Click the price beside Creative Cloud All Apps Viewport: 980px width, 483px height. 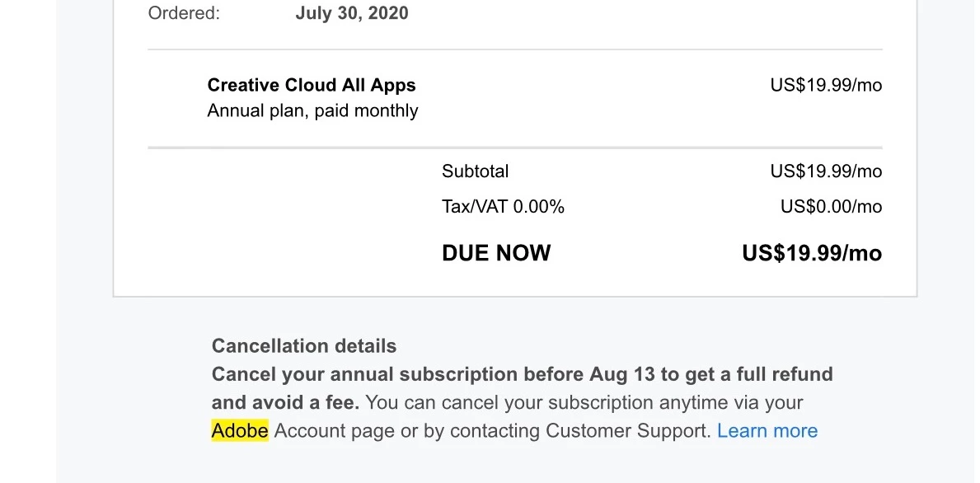tap(825, 85)
